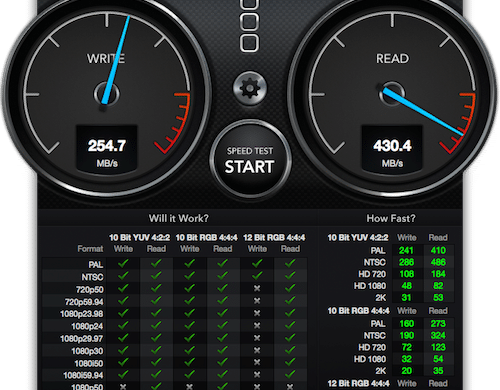500x390 pixels.
Task: Select the 720p50 format row label
Action: click(x=90, y=289)
